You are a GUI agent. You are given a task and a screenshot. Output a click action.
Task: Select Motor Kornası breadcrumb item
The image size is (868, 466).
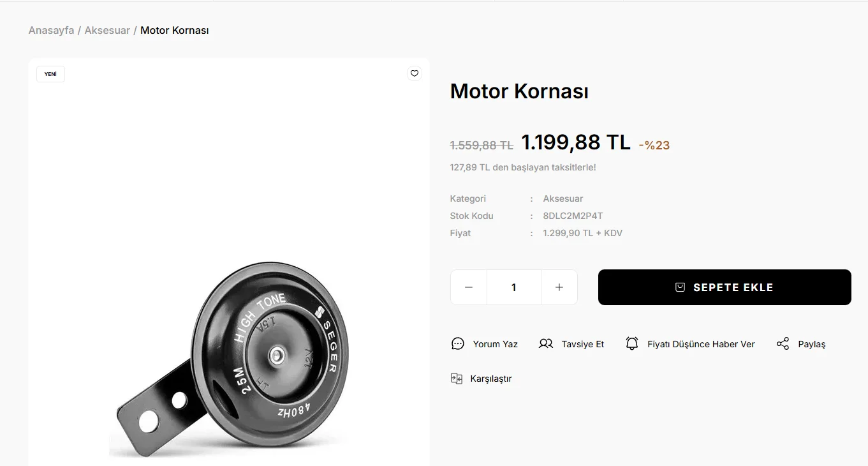175,31
